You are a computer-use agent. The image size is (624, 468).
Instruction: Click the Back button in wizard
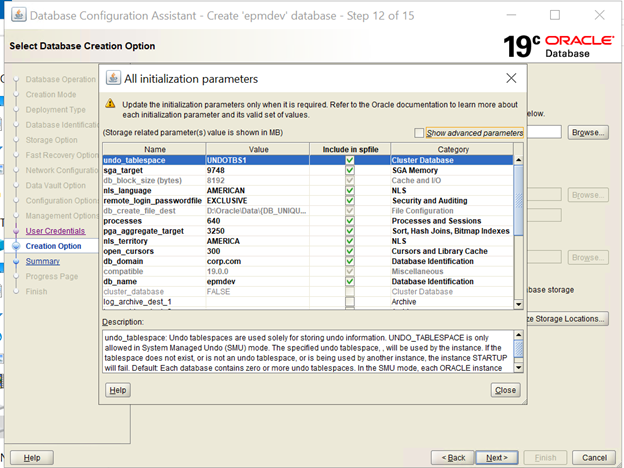[453, 458]
